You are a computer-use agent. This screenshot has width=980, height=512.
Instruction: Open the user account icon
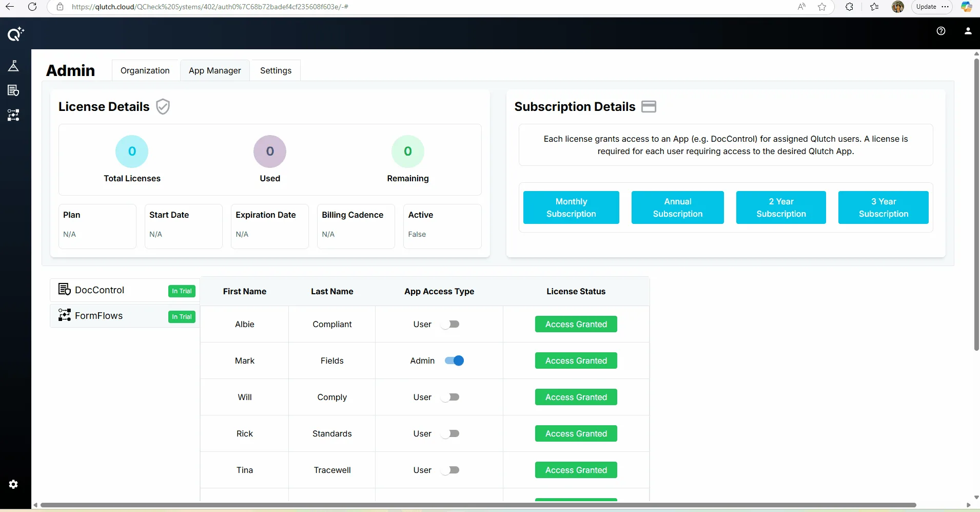pos(968,31)
